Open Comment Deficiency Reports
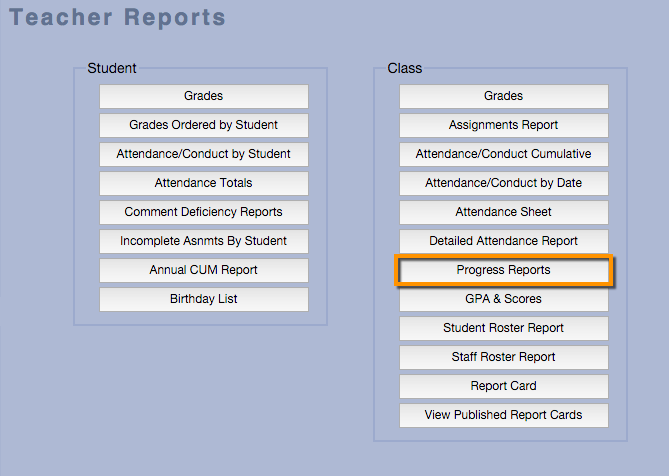The image size is (669, 476). click(203, 212)
